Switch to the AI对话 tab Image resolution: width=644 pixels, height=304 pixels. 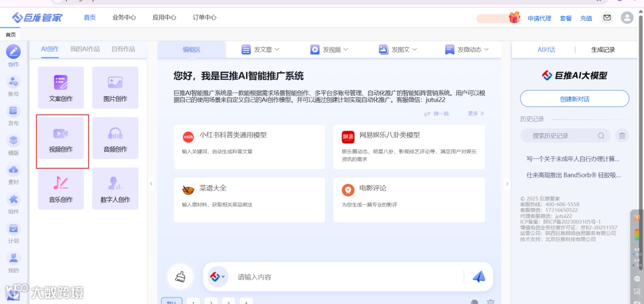[546, 50]
